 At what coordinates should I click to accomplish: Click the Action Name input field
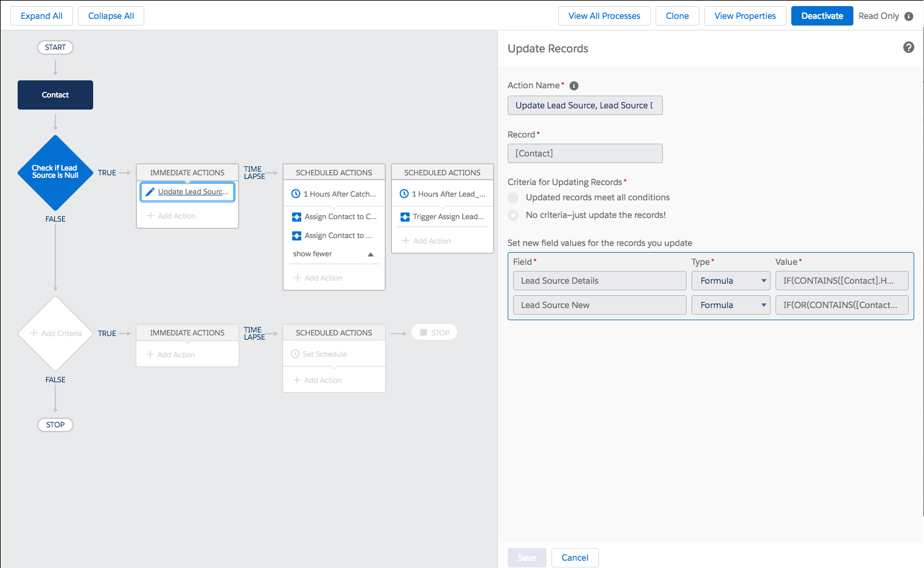tap(584, 105)
